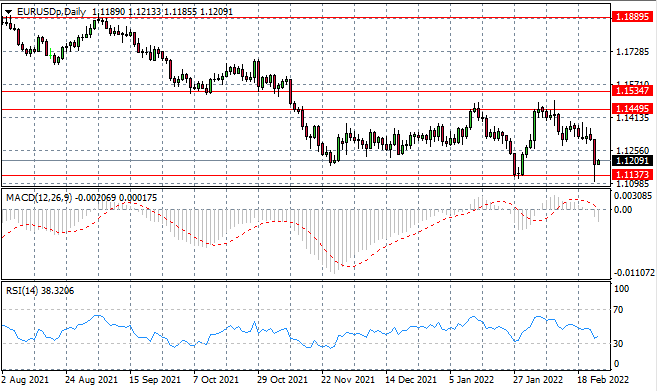
Task: Click the 2 Aug 2021 date label
Action: [25, 380]
